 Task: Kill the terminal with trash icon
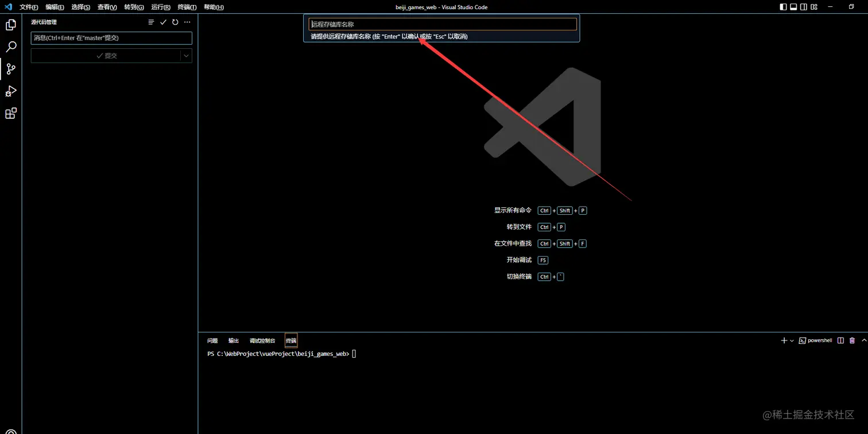point(852,340)
